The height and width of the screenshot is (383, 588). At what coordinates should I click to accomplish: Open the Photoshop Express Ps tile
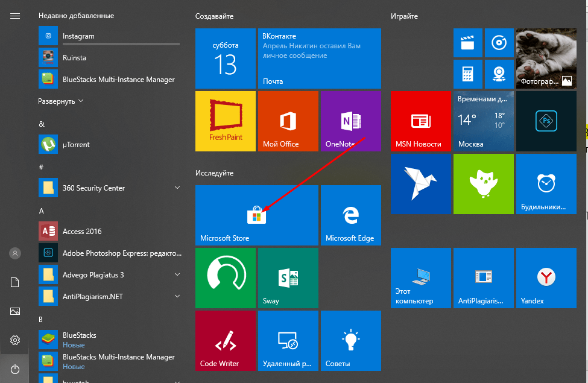pos(546,121)
